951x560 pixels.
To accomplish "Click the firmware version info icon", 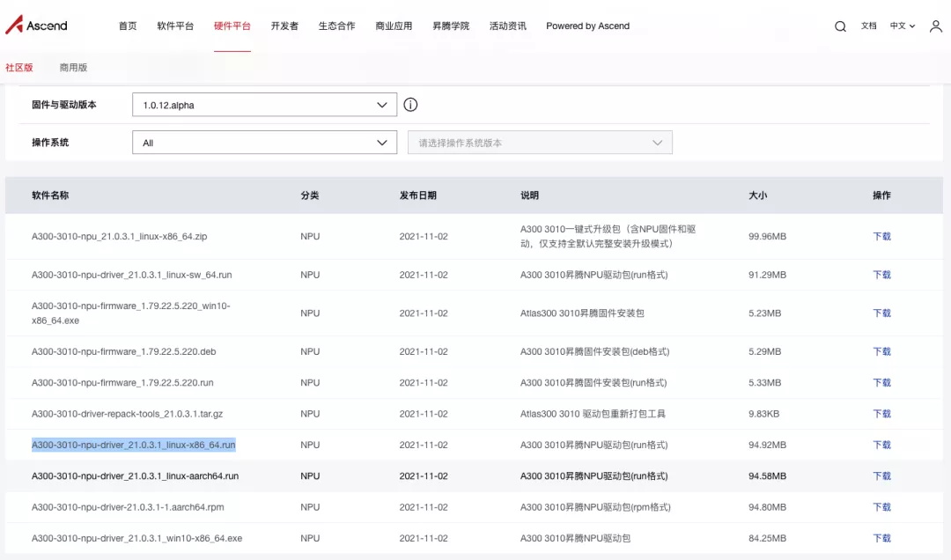I will (x=410, y=105).
